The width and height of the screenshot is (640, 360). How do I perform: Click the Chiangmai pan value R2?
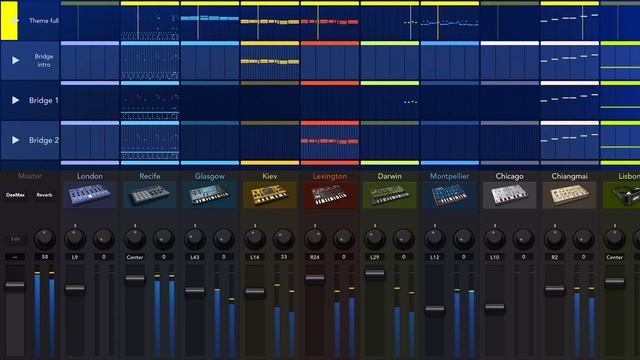[x=555, y=257]
